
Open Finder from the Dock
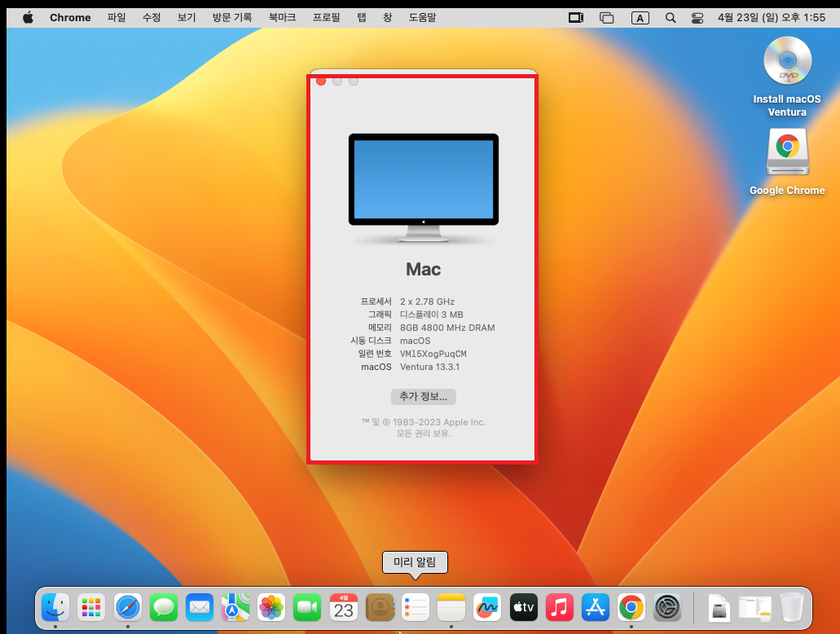tap(55, 608)
